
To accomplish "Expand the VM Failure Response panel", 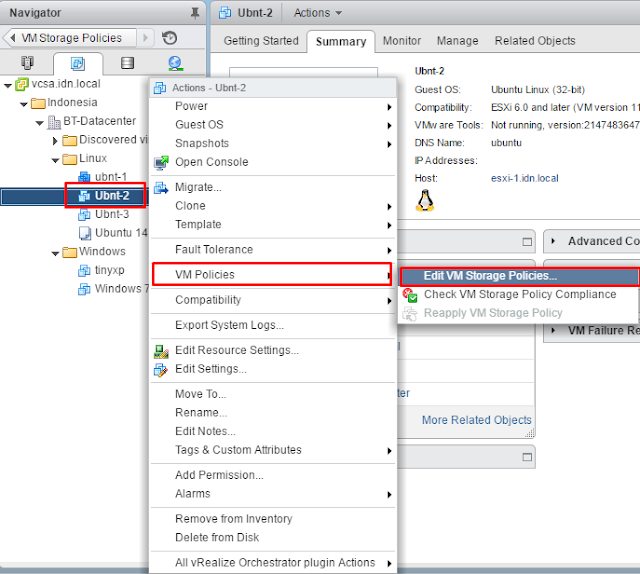I will [x=553, y=330].
